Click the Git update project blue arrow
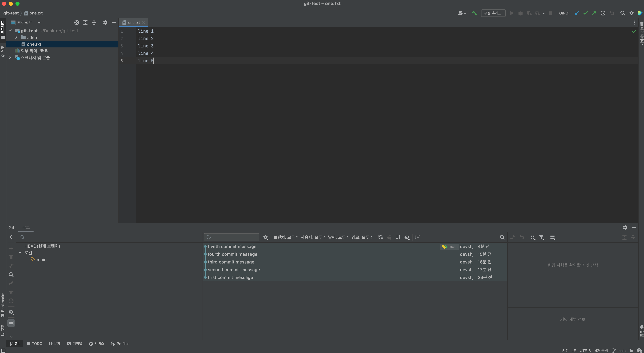Image resolution: width=644 pixels, height=353 pixels. coord(577,13)
